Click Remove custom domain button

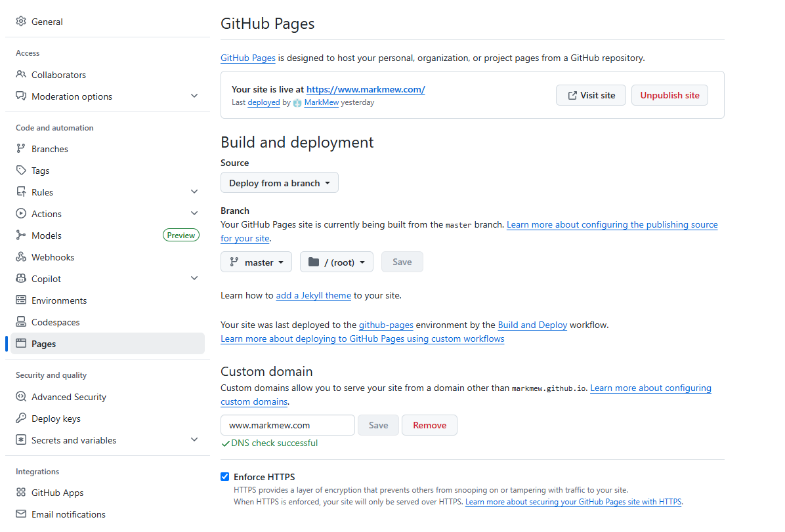point(429,425)
